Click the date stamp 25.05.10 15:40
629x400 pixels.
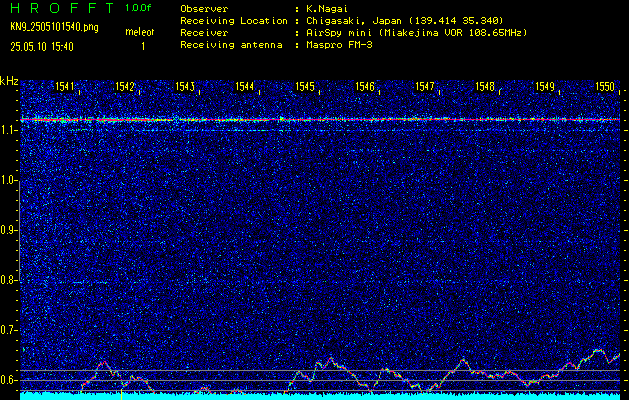42,47
